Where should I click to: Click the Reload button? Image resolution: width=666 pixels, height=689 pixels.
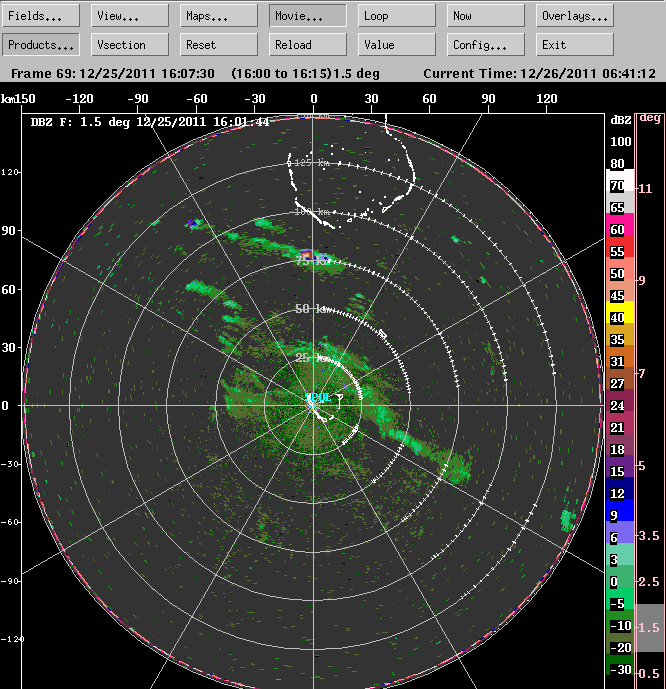tap(308, 45)
